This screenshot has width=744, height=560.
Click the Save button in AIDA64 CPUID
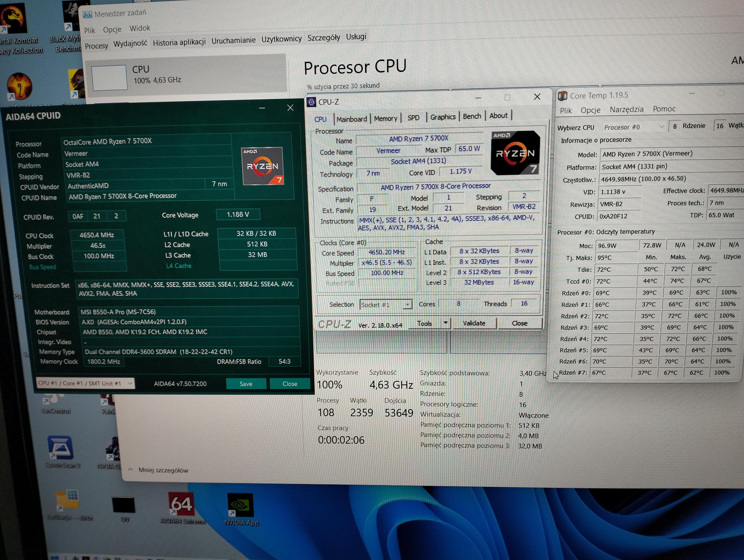coord(246,384)
